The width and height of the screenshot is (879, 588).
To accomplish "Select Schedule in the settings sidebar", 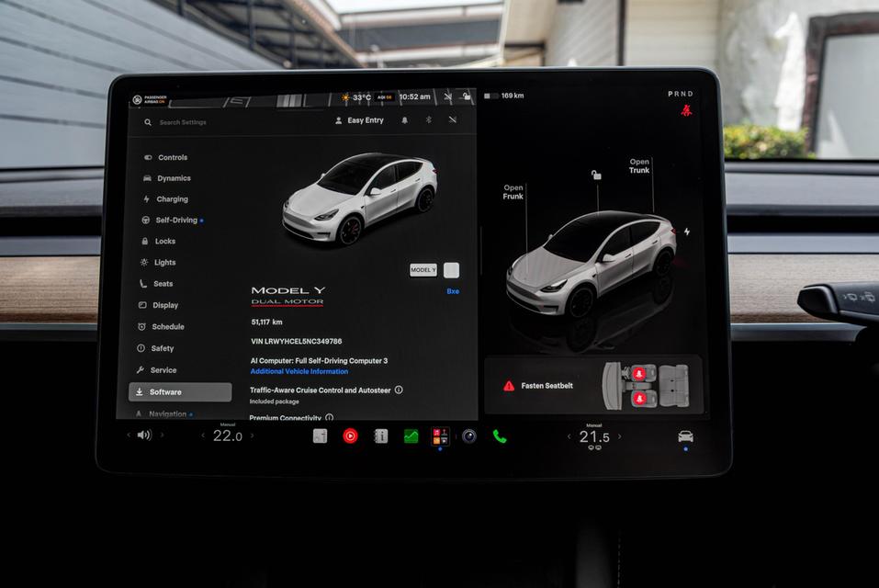I will (x=161, y=327).
